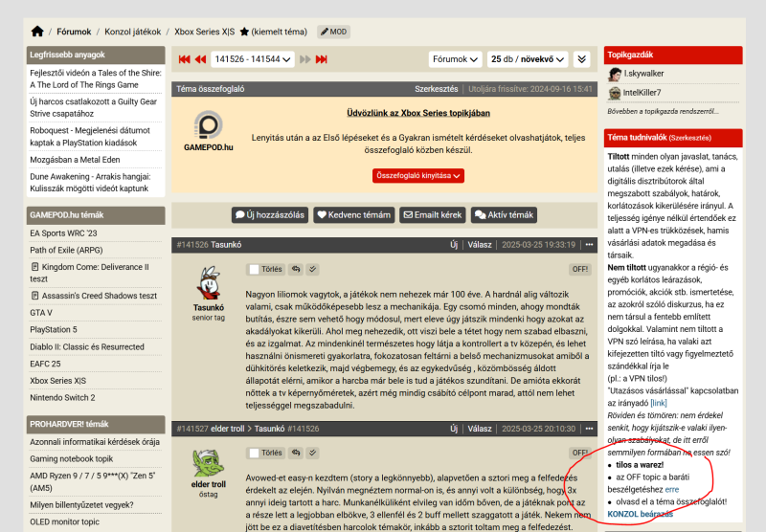Viewport: 766px width, 532px height.
Task: Open the EAFC 25 topic
Action: pyautogui.click(x=45, y=365)
